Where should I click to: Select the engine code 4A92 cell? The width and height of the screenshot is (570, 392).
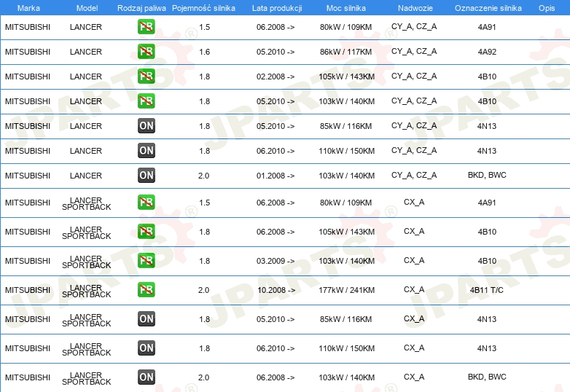coord(487,52)
